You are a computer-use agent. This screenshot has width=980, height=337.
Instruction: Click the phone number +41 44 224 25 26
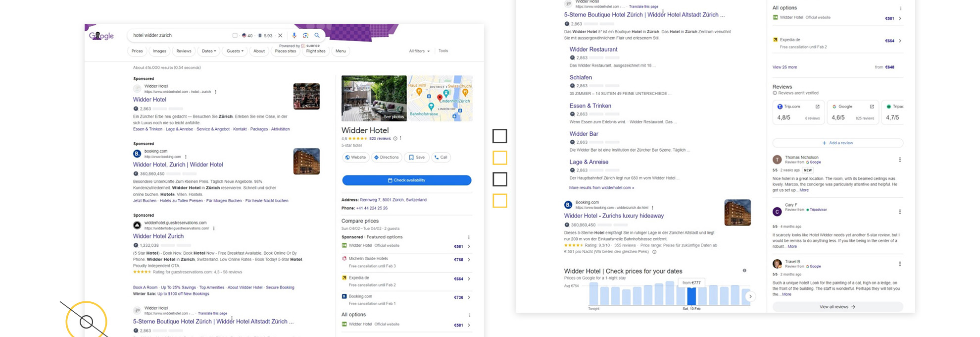[372, 208]
